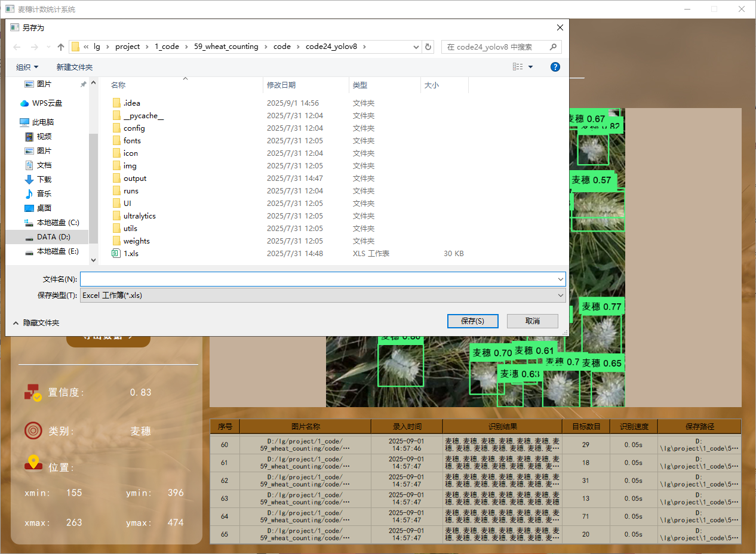Select the ultralytics folder icon
The height and width of the screenshot is (554, 756).
tap(116, 216)
